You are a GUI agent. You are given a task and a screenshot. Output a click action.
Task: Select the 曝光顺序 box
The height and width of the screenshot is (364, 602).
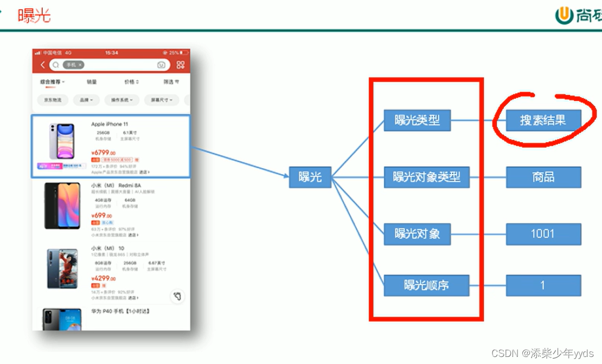click(426, 285)
